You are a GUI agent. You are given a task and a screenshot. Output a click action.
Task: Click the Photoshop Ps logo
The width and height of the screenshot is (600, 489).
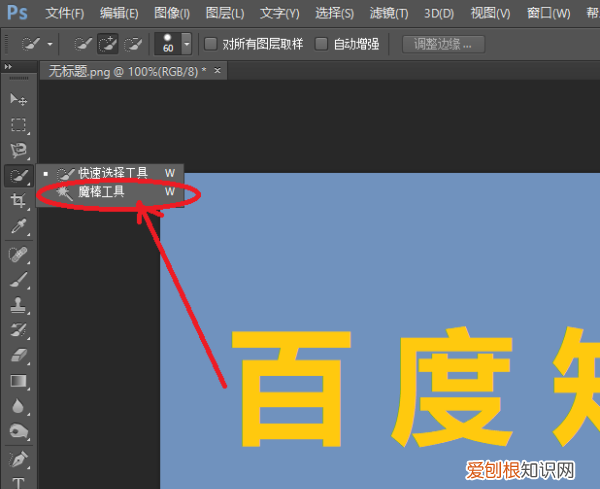(x=17, y=13)
